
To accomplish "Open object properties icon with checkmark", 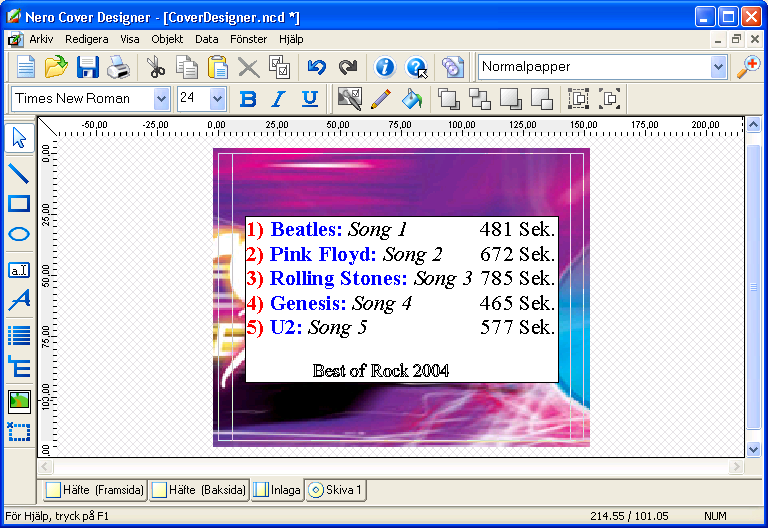I will tap(350, 99).
